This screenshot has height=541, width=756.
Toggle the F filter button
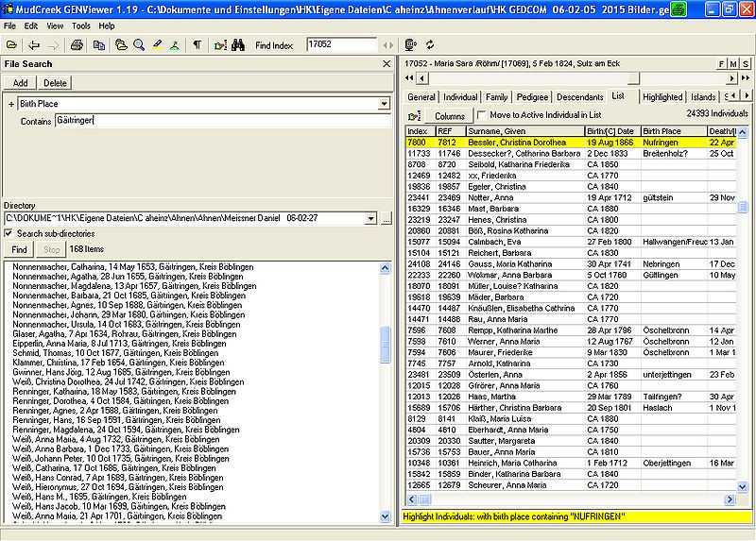coord(721,63)
